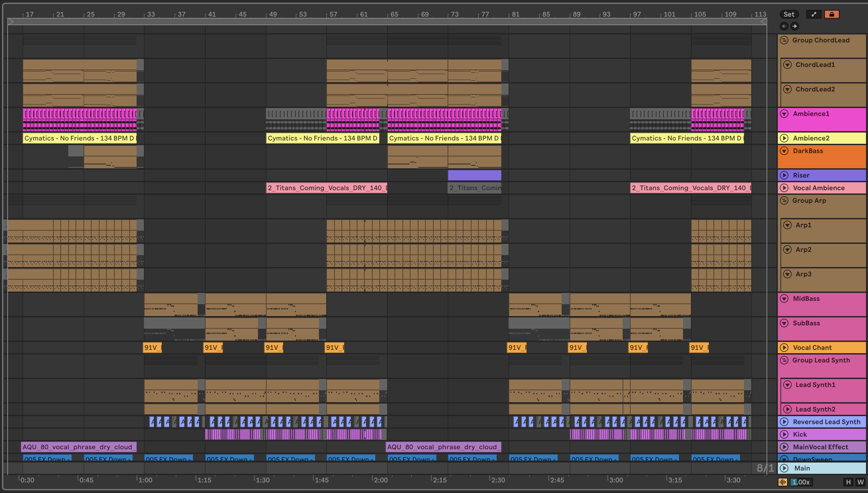This screenshot has height=493, width=868.
Task: Select the Riser track title
Action: point(801,175)
